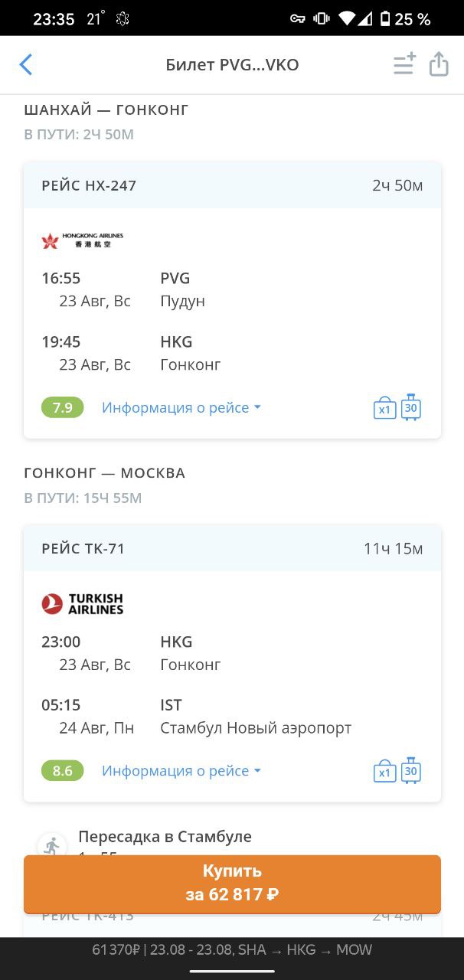464x980 pixels.
Task: Open the share ticket icon
Action: pyautogui.click(x=439, y=64)
